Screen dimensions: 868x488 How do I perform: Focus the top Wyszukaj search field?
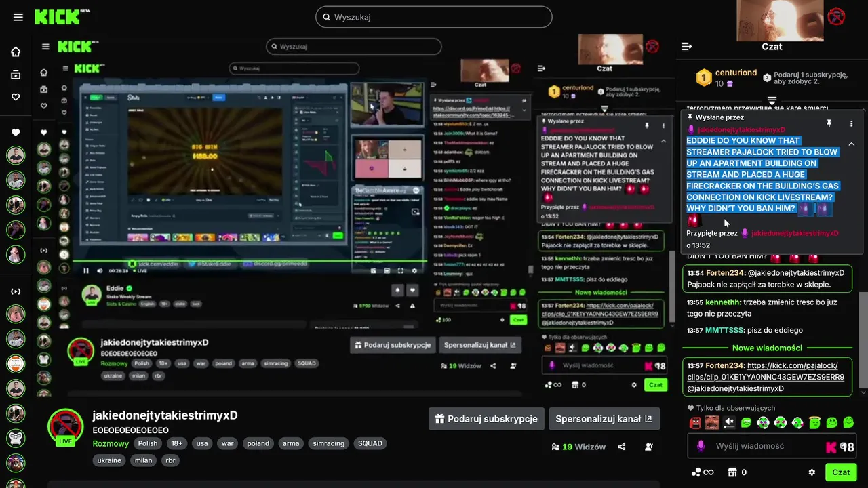click(434, 17)
